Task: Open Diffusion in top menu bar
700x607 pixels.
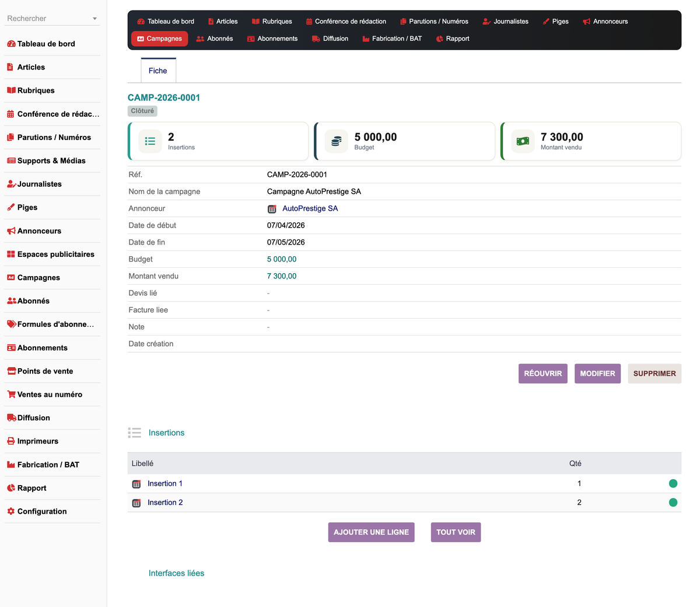Action: point(330,39)
